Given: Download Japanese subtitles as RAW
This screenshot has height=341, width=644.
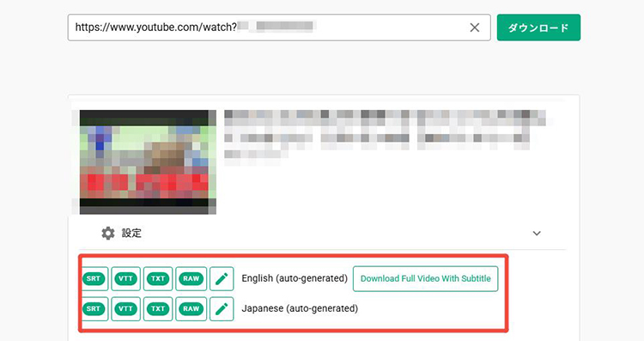Looking at the screenshot, I should click(191, 308).
